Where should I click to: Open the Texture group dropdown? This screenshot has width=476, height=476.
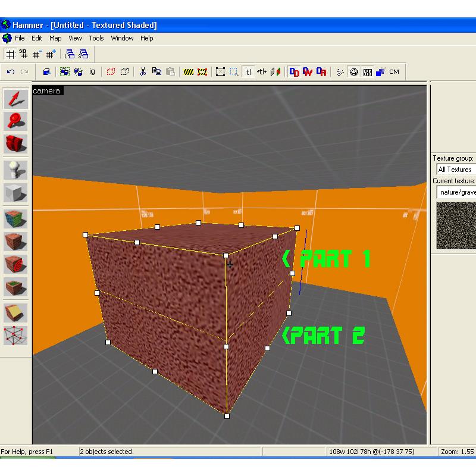coord(455,170)
